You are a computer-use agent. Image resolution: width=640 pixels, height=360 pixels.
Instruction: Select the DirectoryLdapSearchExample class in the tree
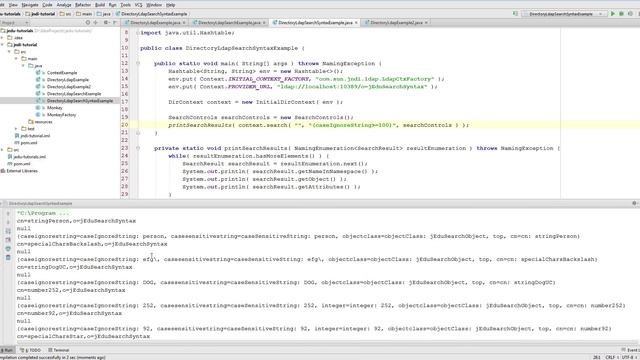pos(74,93)
